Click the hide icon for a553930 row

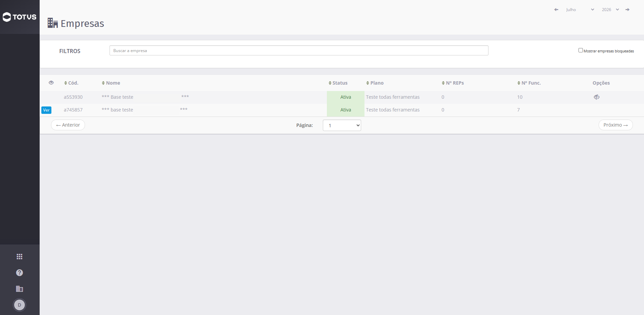[x=597, y=97]
